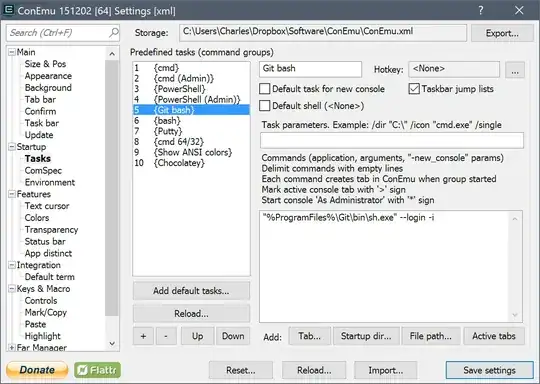Open Appearance settings page
The image size is (540, 384).
(x=48, y=76)
